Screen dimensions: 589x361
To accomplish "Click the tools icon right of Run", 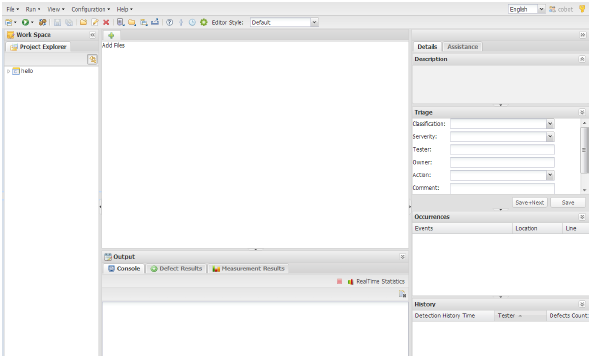I will 42,23.
